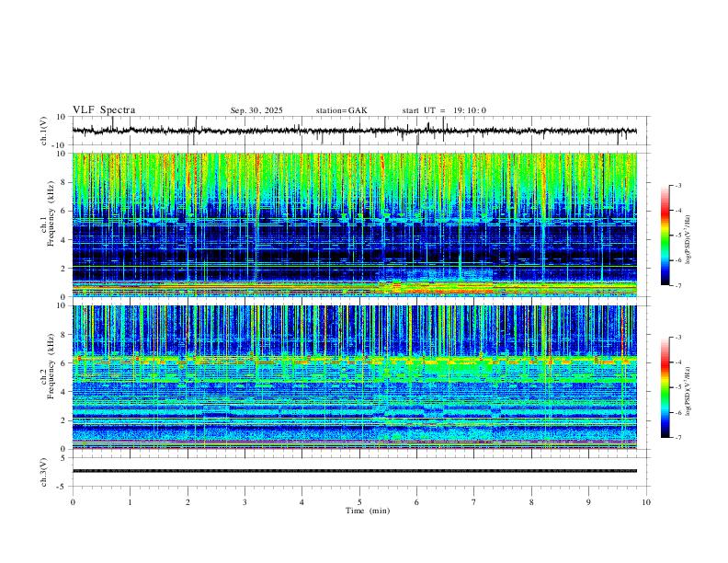This screenshot has height=563, width=728.
Task: Click the 'Time (min)' axis title
Action: click(368, 511)
